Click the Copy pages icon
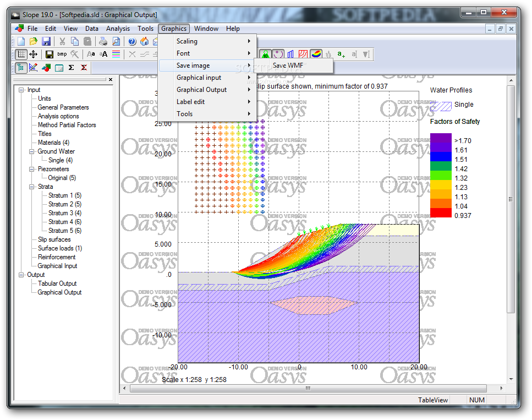The width and height of the screenshot is (532, 420). (75, 41)
